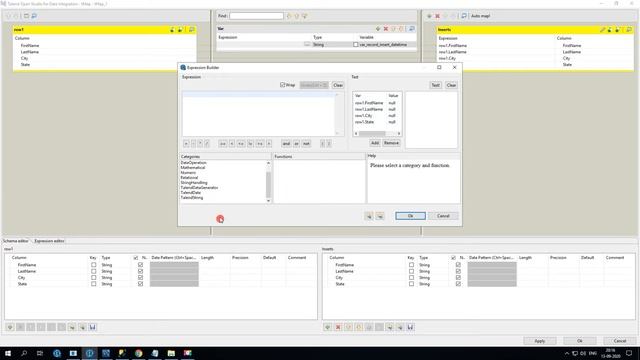
Task: Minimize all output tables icon beside Auto map
Action: 464,16
